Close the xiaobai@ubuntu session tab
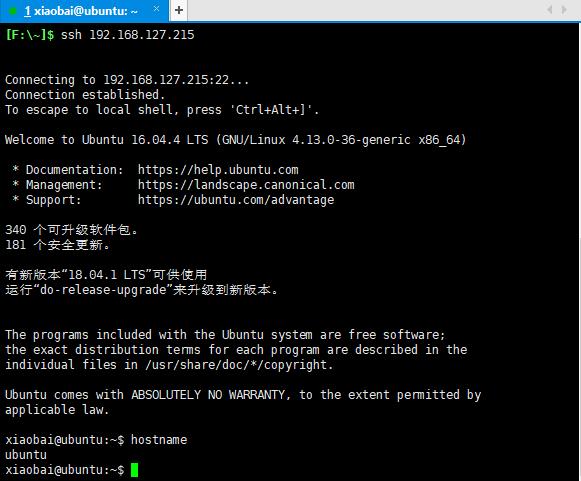This screenshot has width=581, height=481. coord(156,9)
